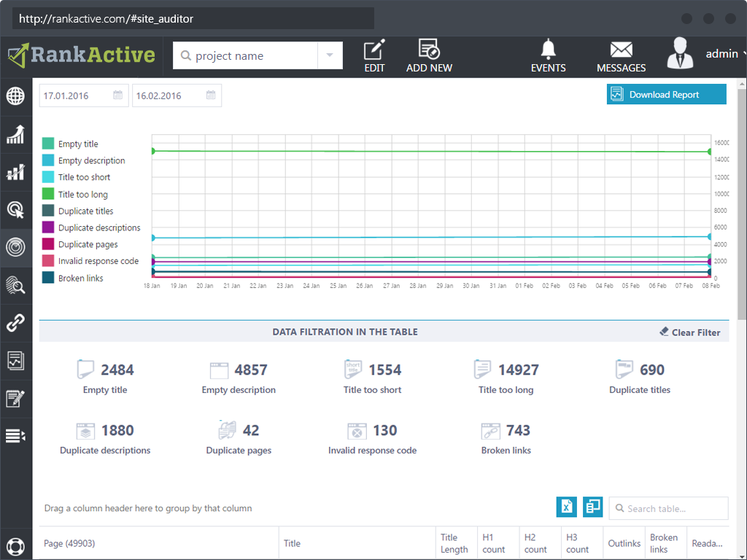Screen dimensions: 747x560
Task: Click the RankActive logo
Action: (x=82, y=55)
